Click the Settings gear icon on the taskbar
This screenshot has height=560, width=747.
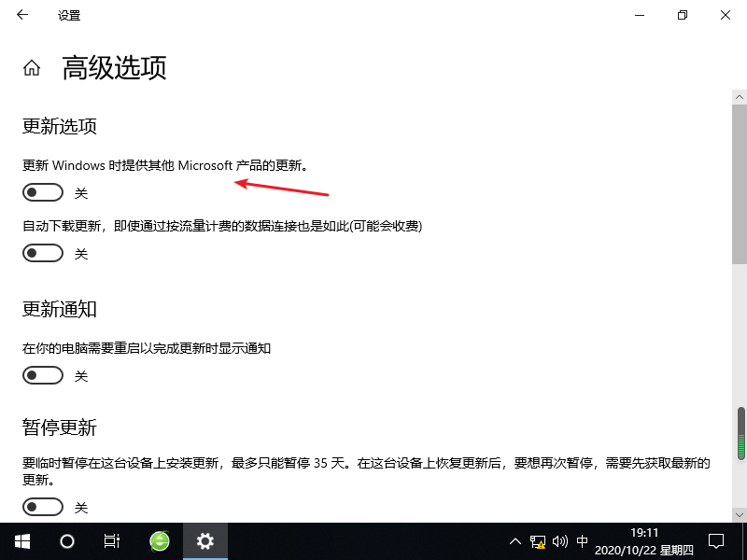click(x=204, y=541)
